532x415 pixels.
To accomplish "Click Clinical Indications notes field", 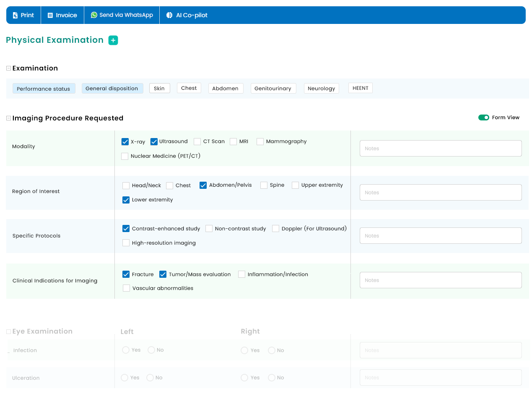I will pos(441,280).
